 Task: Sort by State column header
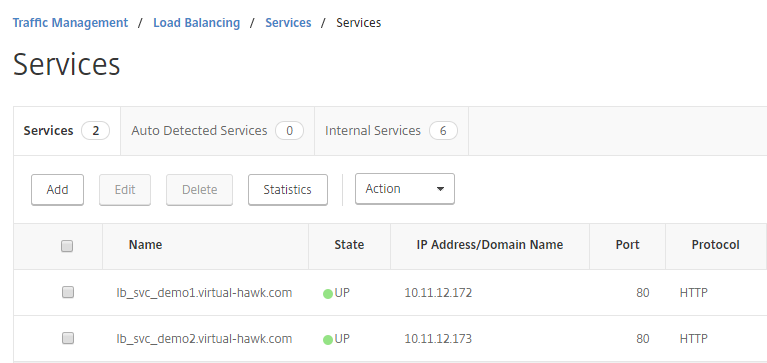click(x=349, y=245)
